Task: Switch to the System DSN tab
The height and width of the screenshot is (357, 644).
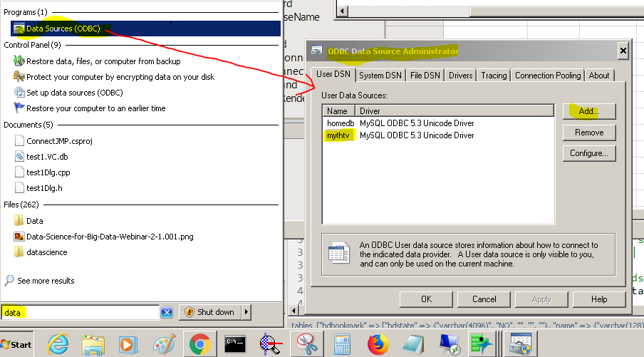Action: click(x=380, y=76)
